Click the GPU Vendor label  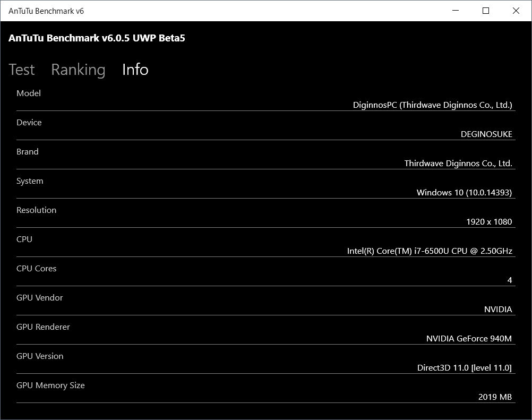pyautogui.click(x=40, y=297)
